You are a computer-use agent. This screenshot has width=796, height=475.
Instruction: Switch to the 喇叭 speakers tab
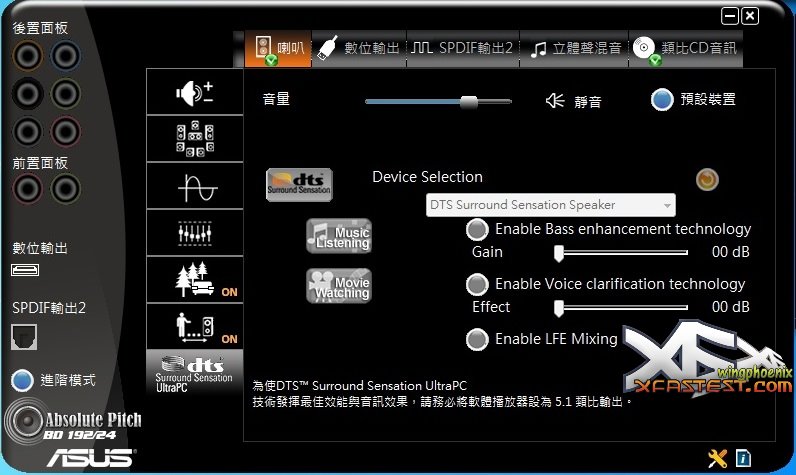pyautogui.click(x=278, y=49)
